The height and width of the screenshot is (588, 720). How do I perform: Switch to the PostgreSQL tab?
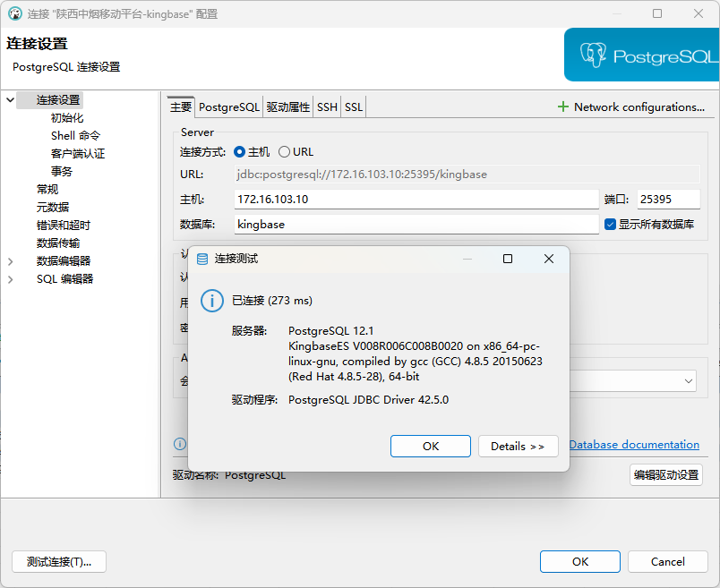pos(229,107)
